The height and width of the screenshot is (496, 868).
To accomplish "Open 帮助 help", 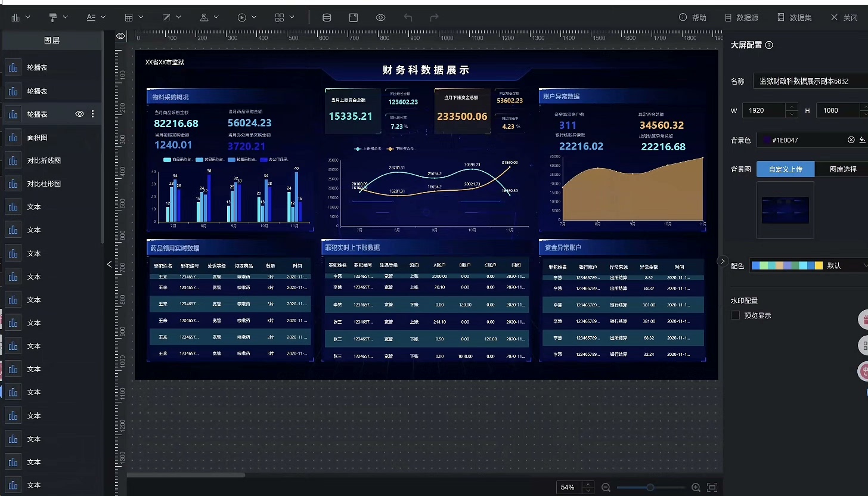I will 693,18.
